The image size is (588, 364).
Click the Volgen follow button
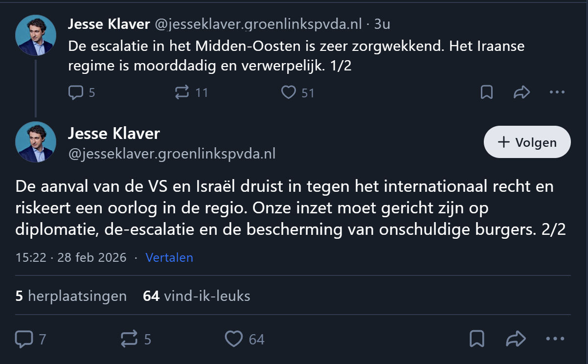click(527, 142)
